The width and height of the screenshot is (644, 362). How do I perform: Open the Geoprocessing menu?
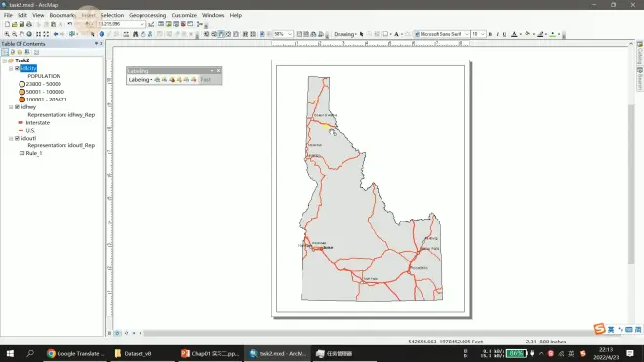[x=147, y=15]
